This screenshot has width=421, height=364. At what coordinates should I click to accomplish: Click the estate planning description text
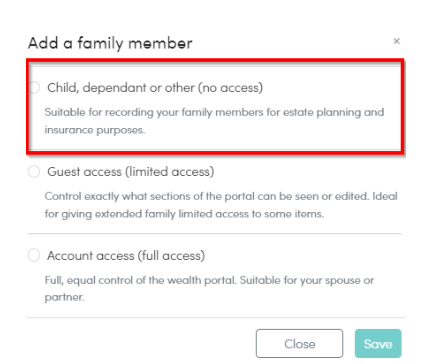click(x=214, y=121)
